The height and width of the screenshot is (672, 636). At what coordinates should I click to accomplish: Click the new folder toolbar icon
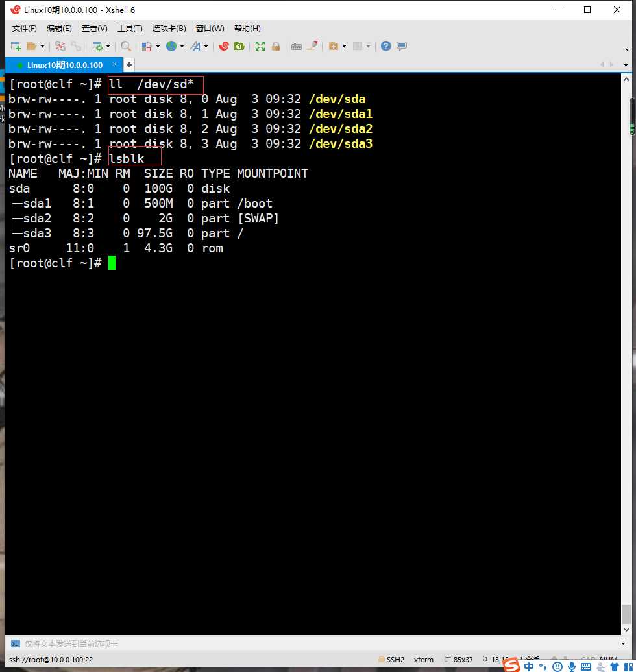[334, 46]
